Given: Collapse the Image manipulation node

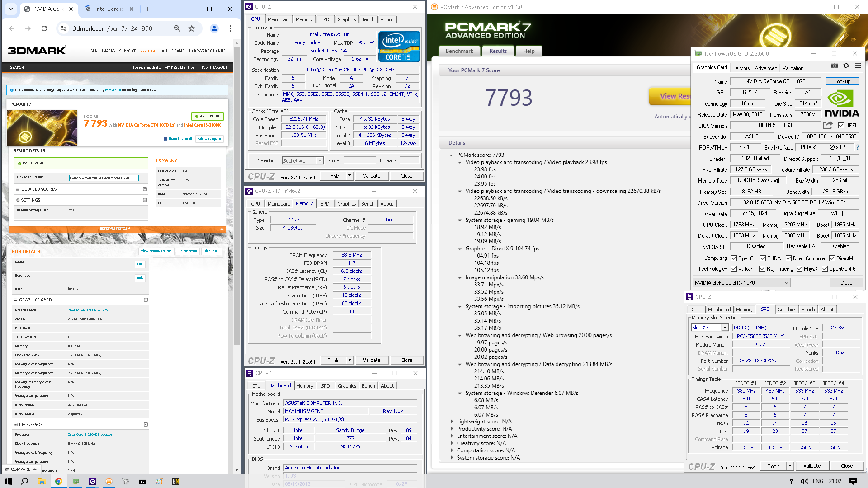Looking at the screenshot, I should tap(460, 277).
